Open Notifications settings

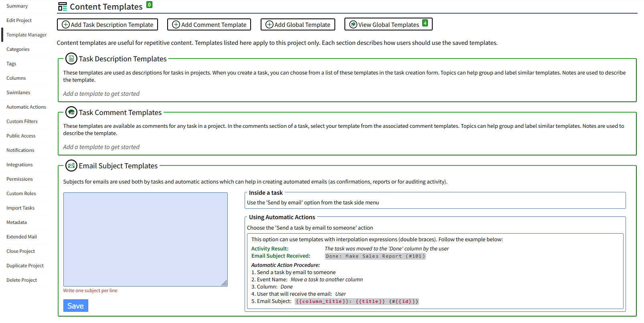20,150
